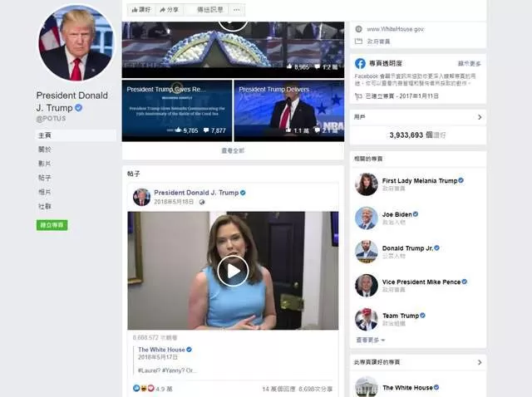Open the 'President Trump Delivers' video thumbnail

[x=289, y=110]
